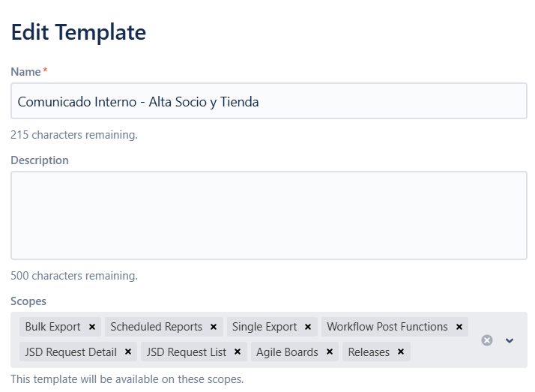Remove the Agile Boards scope tag
This screenshot has width=535, height=392.
tap(330, 352)
